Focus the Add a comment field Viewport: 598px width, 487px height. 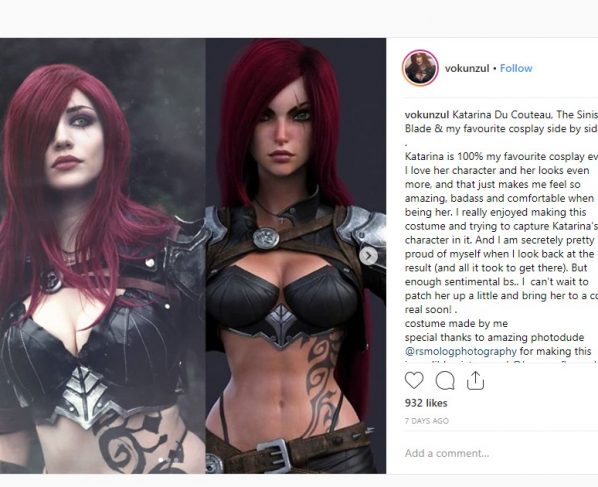point(501,453)
